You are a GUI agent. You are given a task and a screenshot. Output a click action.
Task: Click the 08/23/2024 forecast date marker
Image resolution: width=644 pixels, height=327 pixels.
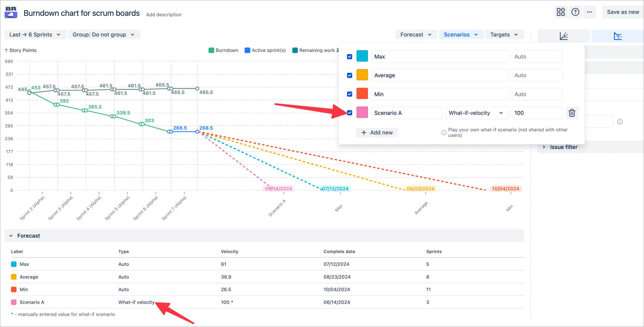(420, 189)
